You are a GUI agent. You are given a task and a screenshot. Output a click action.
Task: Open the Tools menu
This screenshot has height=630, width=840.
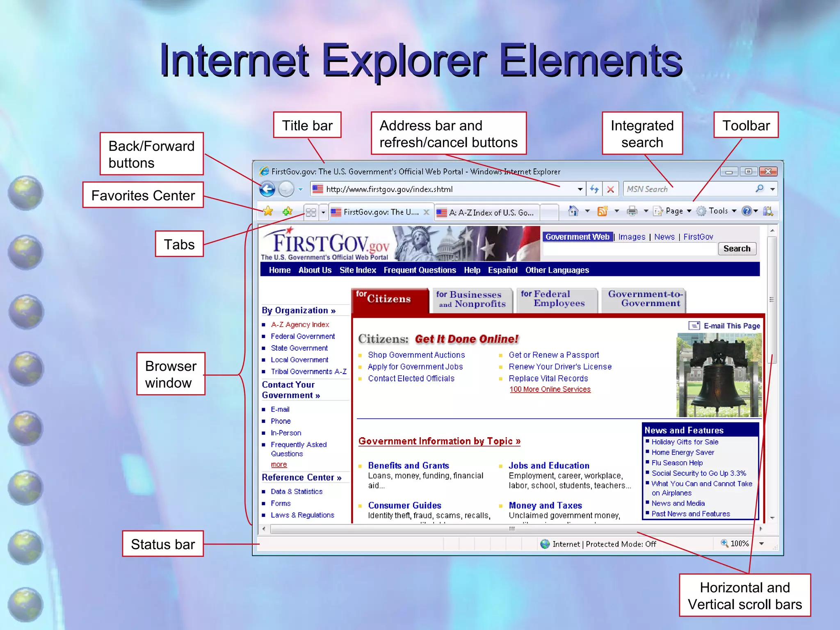(x=717, y=211)
